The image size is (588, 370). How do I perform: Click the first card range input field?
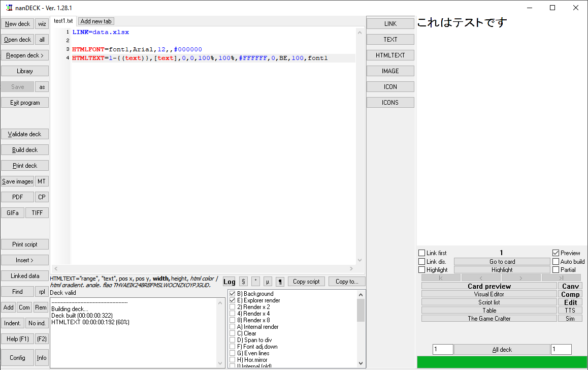pos(443,349)
